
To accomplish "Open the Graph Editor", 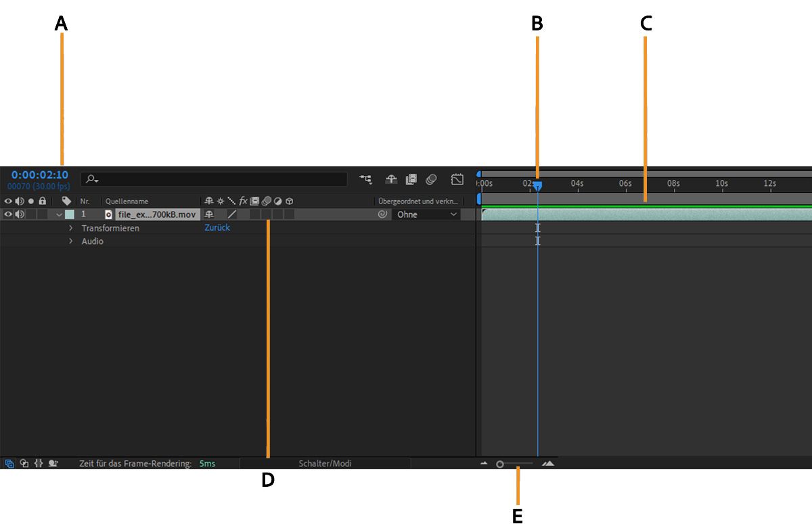I will pos(457,179).
